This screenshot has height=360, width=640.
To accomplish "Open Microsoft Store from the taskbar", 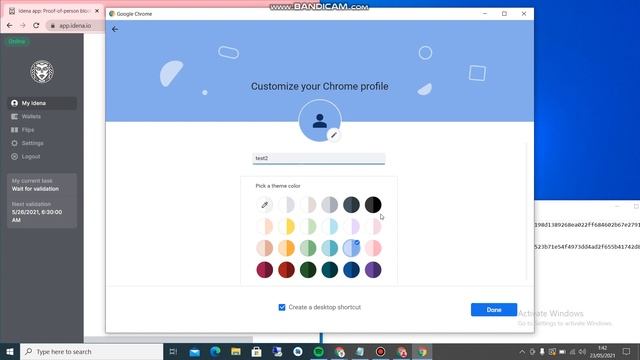I will coord(256,351).
